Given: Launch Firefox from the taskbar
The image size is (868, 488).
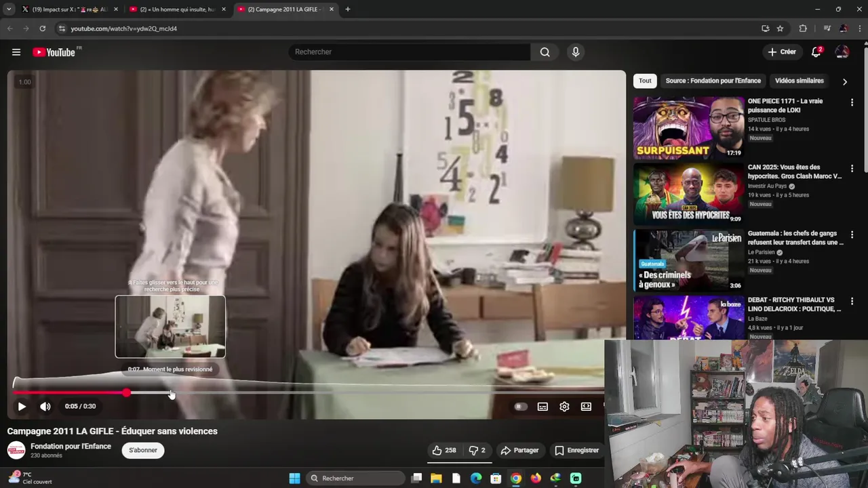Looking at the screenshot, I should [536, 479].
